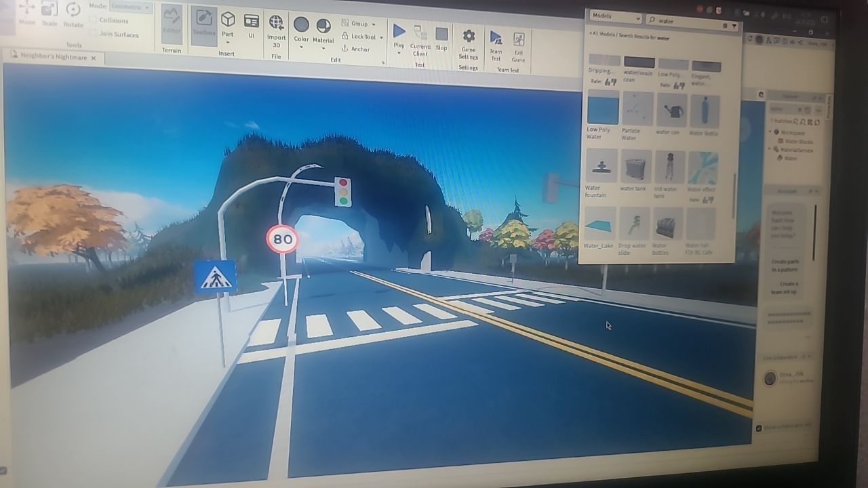The width and height of the screenshot is (868, 488).
Task: Expand the Edit section launcher arrow
Action: [383, 62]
